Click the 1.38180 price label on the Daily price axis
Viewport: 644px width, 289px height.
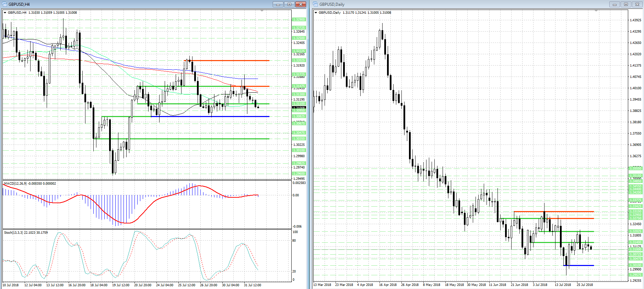[635, 122]
